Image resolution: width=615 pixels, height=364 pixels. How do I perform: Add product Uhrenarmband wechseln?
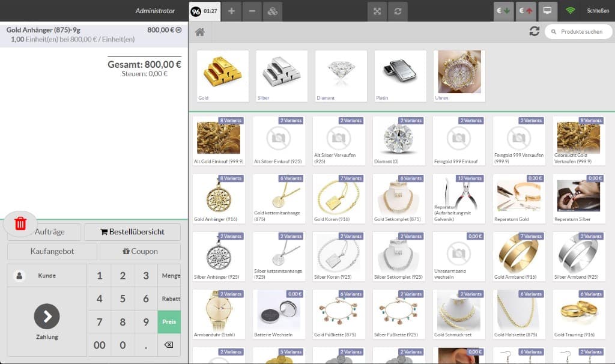459,256
